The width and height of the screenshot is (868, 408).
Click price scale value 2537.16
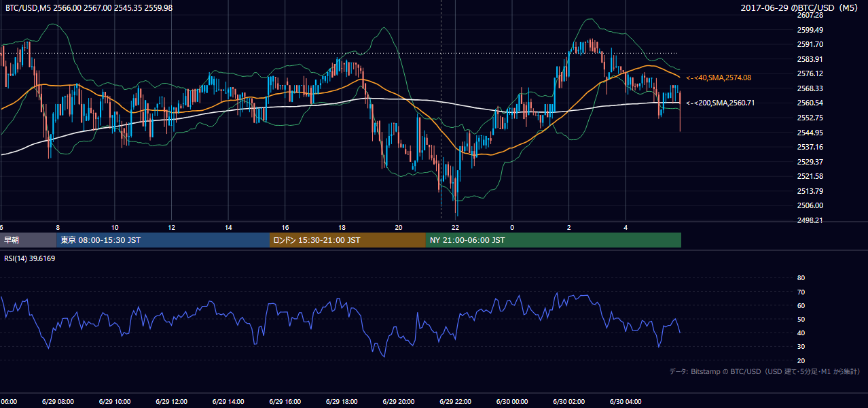click(810, 147)
